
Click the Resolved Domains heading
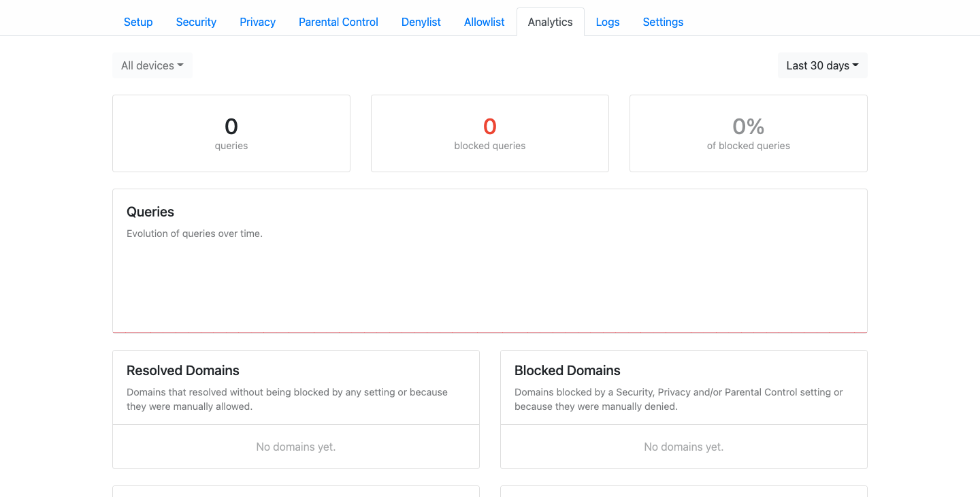(183, 370)
